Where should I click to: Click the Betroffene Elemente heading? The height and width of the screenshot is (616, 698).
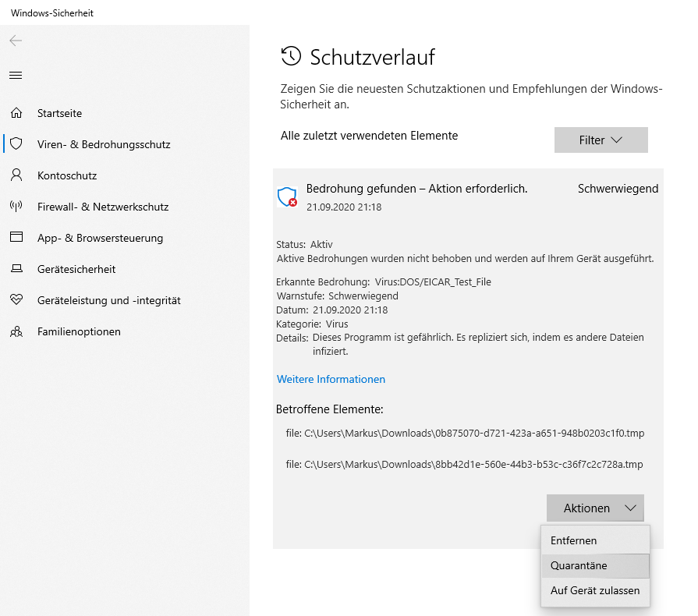[x=329, y=409]
